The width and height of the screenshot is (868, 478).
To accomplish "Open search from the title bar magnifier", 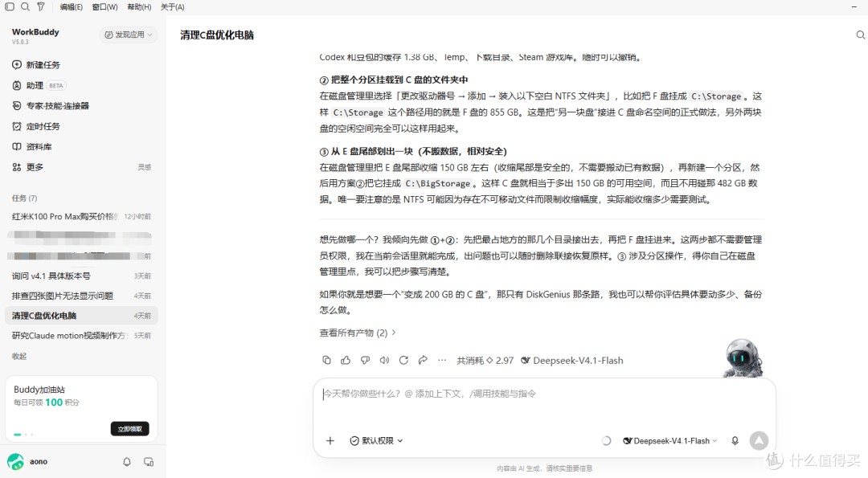I will (x=25, y=6).
